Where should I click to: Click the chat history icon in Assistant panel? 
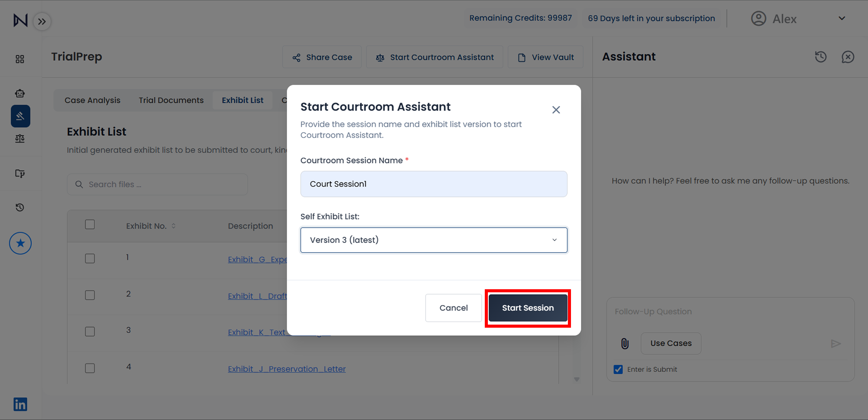821,57
